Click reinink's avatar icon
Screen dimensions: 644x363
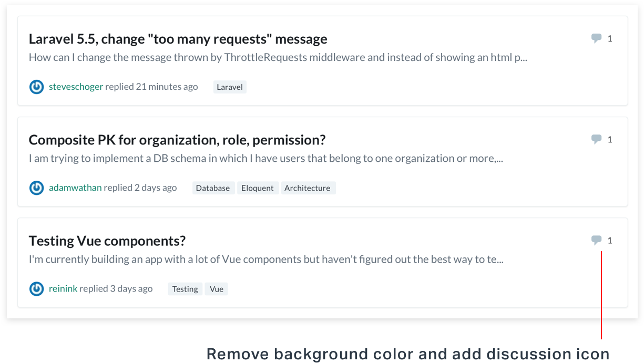click(x=36, y=288)
